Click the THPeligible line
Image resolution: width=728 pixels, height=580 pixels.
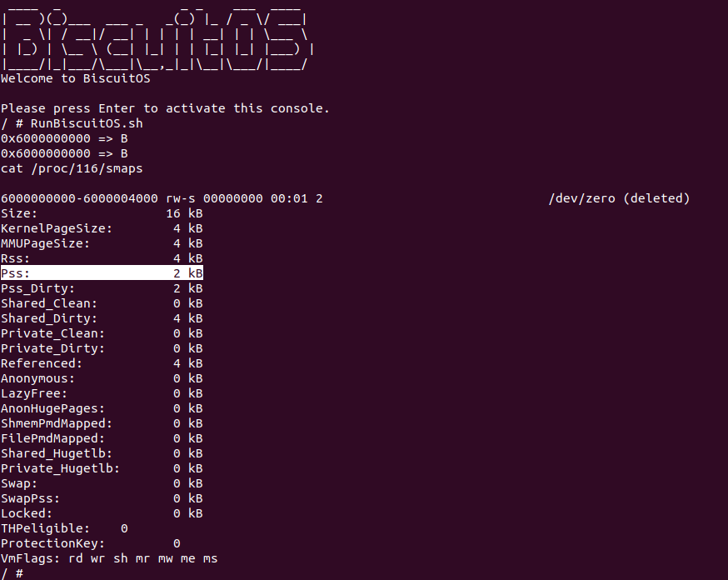(x=64, y=528)
